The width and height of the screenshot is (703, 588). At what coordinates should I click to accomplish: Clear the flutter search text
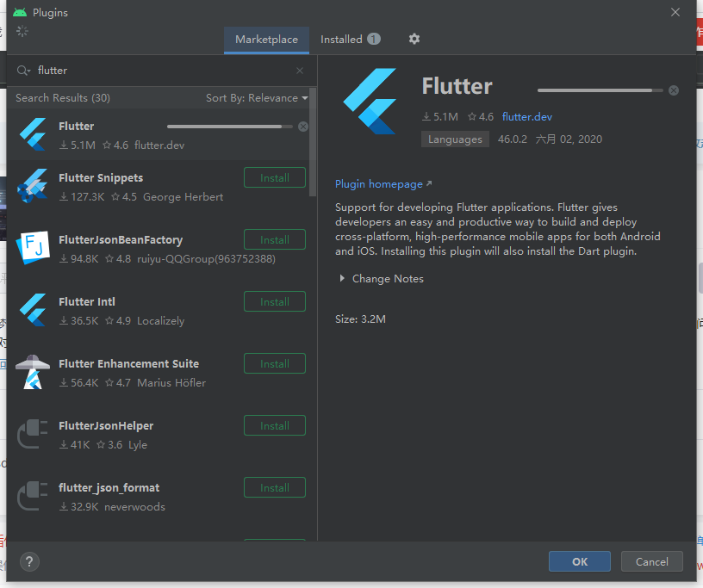[300, 71]
